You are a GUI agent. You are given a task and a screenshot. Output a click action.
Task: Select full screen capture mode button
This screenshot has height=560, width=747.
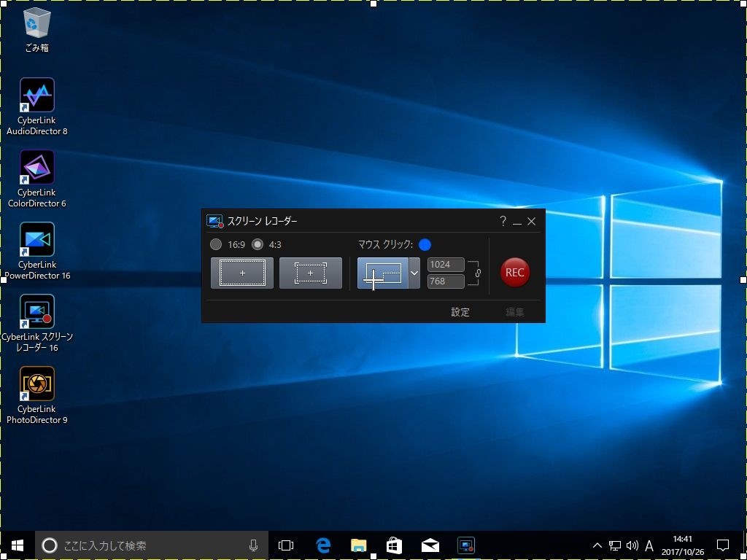[x=242, y=273]
